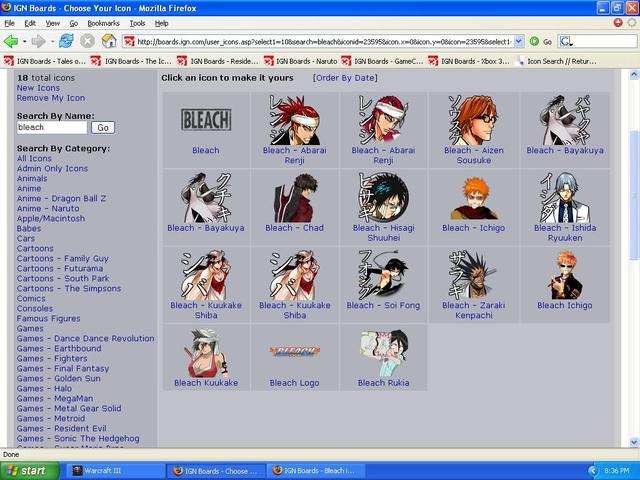Open the Babes category link

tap(29, 229)
